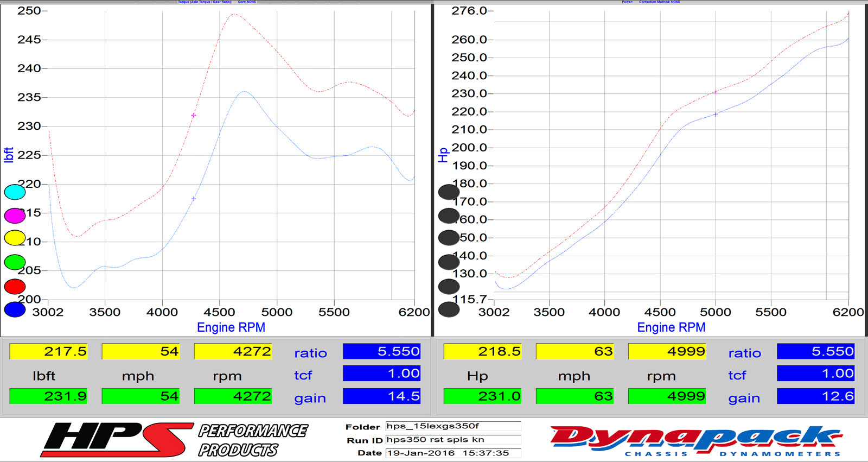This screenshot has height=462, width=868.
Task: Click bottom dark circle on power graph
Action: click(x=449, y=309)
